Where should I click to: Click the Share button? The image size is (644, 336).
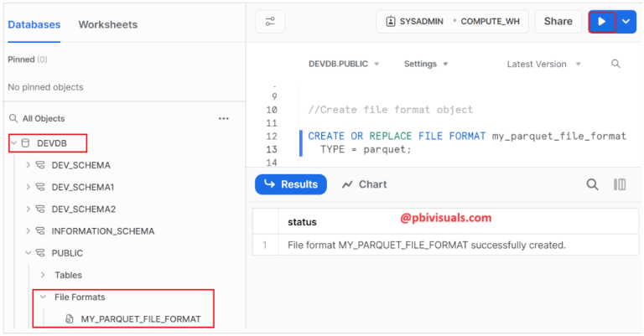tap(558, 21)
